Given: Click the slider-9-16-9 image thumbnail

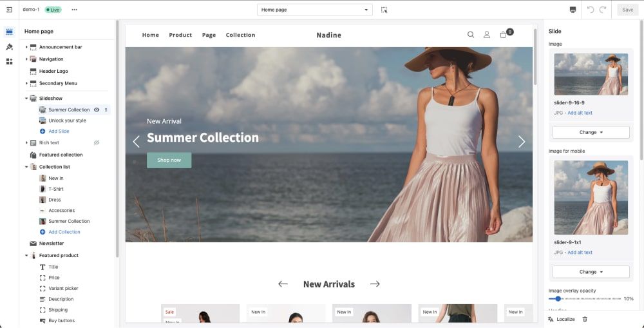Looking at the screenshot, I should (x=591, y=74).
